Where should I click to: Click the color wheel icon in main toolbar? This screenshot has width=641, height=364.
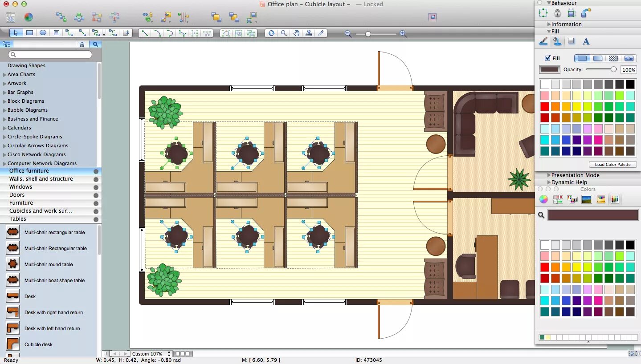pos(28,17)
